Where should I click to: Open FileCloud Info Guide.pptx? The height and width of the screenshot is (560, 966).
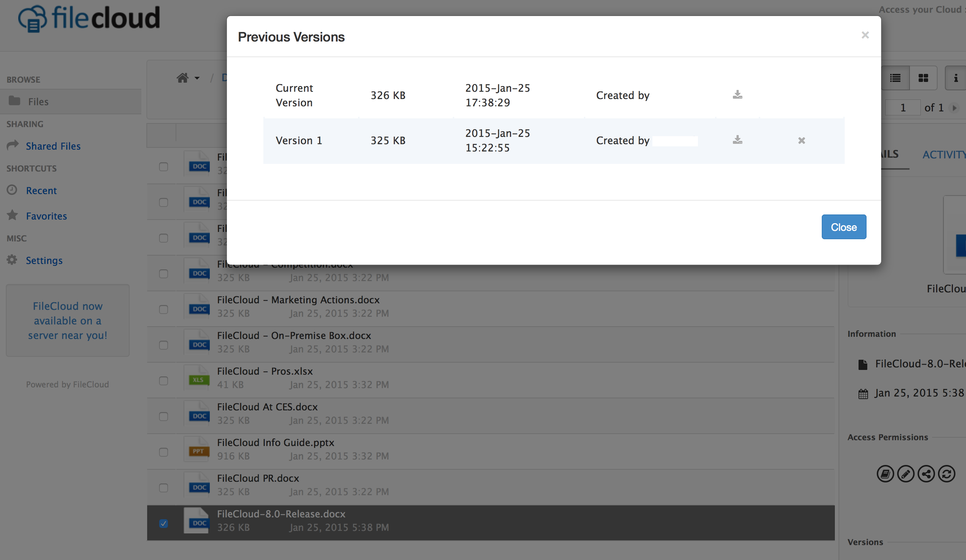tap(276, 442)
